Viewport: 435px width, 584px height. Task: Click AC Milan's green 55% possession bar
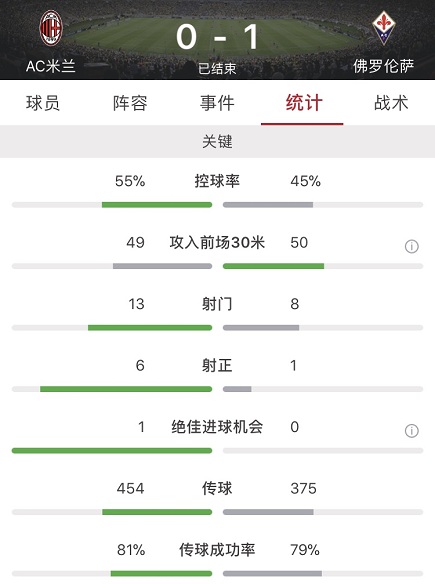coord(157,205)
